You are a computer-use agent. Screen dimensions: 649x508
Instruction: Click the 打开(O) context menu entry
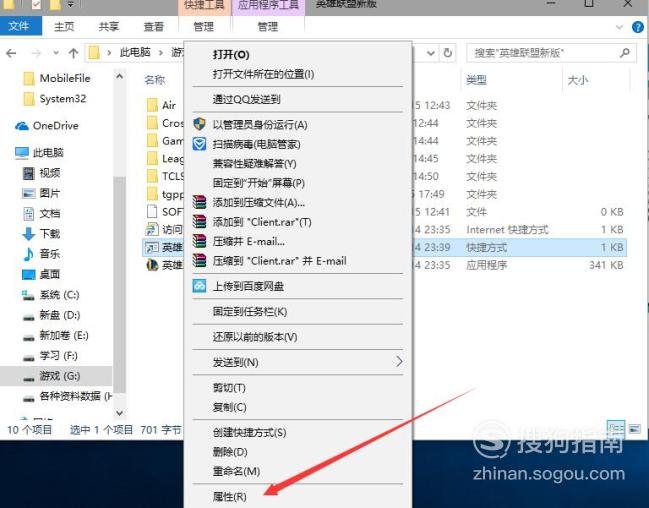(x=231, y=55)
